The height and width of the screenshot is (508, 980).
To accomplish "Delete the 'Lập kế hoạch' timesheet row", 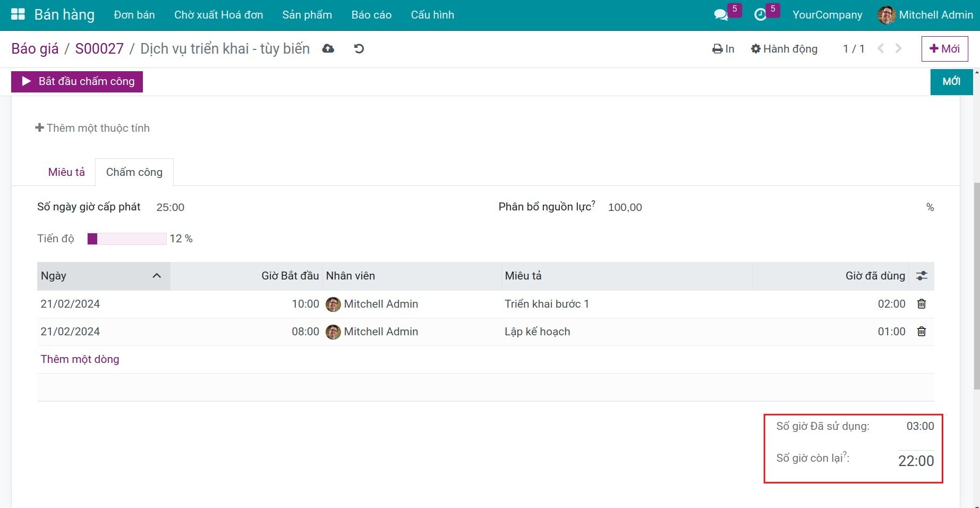I will [922, 332].
